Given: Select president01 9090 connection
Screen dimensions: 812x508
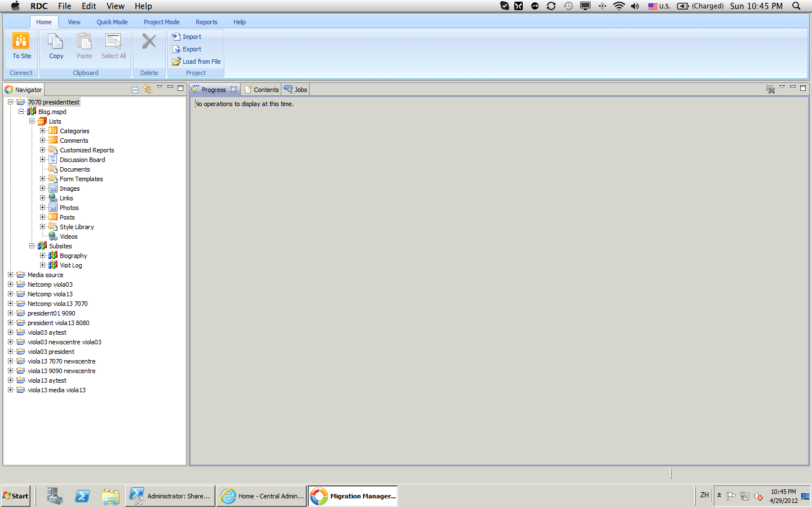Looking at the screenshot, I should tap(51, 313).
